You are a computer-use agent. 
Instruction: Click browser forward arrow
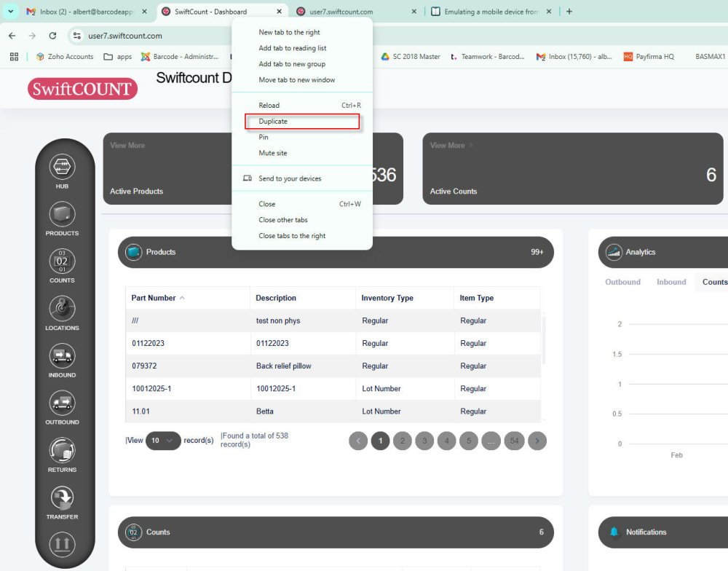[32, 36]
